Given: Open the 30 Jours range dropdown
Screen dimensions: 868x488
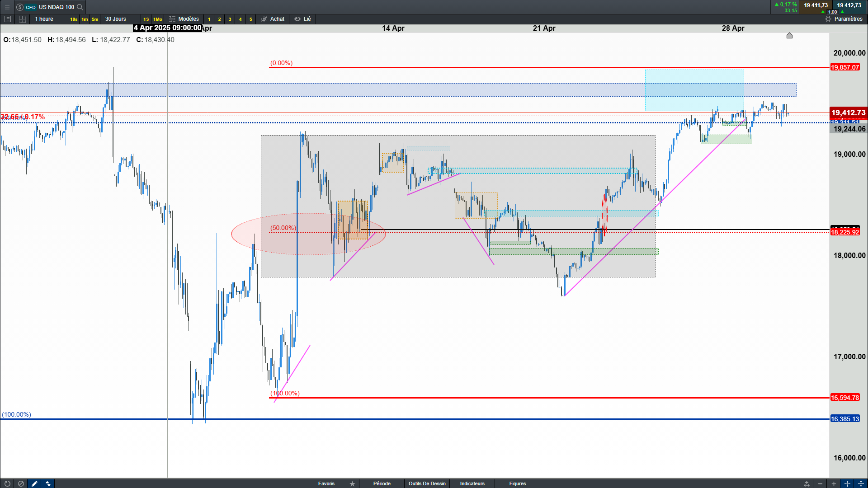Looking at the screenshot, I should 115,19.
